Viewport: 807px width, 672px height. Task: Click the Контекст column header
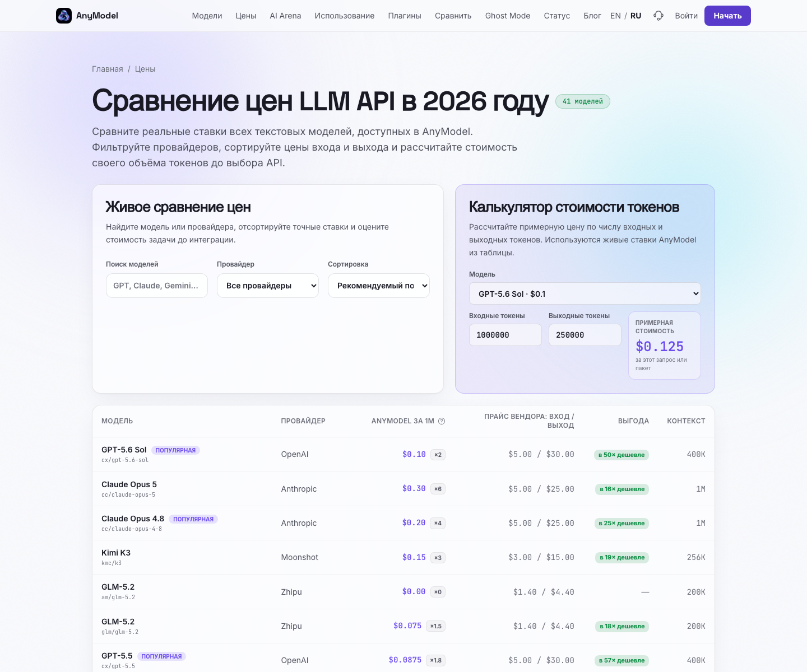pyautogui.click(x=686, y=421)
